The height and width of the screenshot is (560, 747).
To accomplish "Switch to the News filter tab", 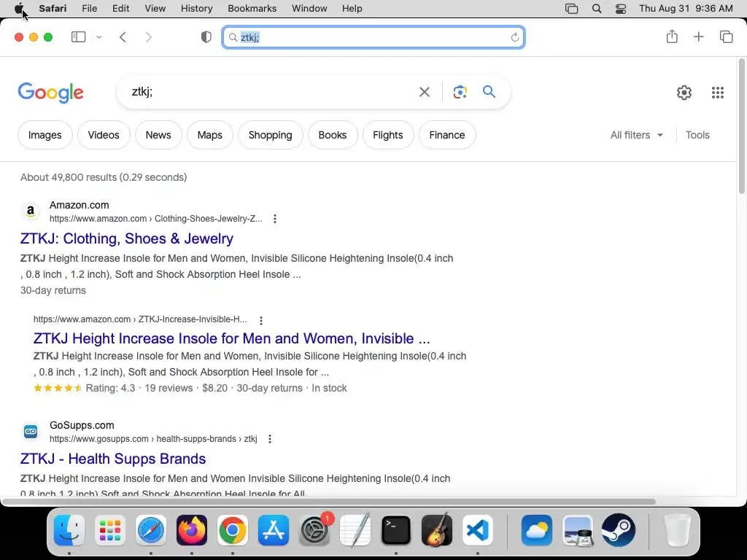I will pyautogui.click(x=158, y=135).
